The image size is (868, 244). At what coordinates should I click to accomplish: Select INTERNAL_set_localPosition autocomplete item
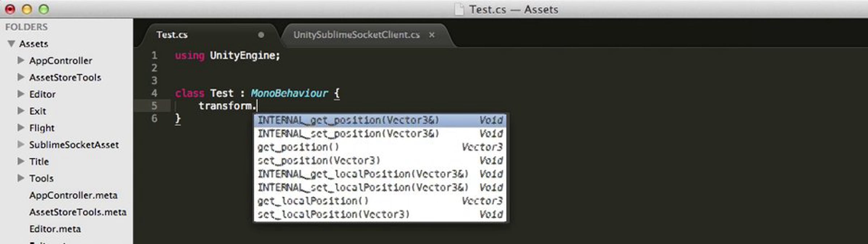point(380,188)
